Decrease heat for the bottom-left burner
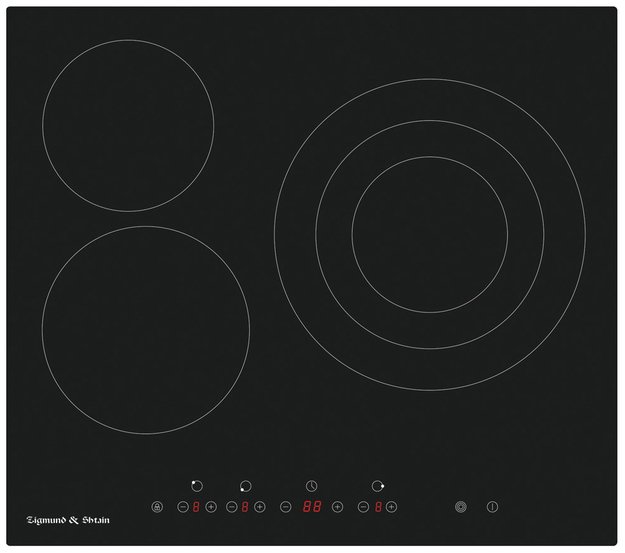 coord(231,507)
